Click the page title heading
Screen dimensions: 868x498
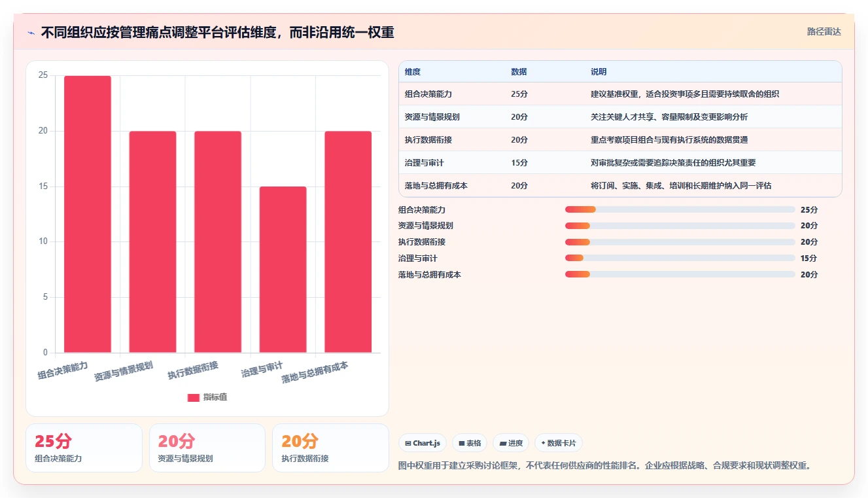pyautogui.click(x=218, y=33)
